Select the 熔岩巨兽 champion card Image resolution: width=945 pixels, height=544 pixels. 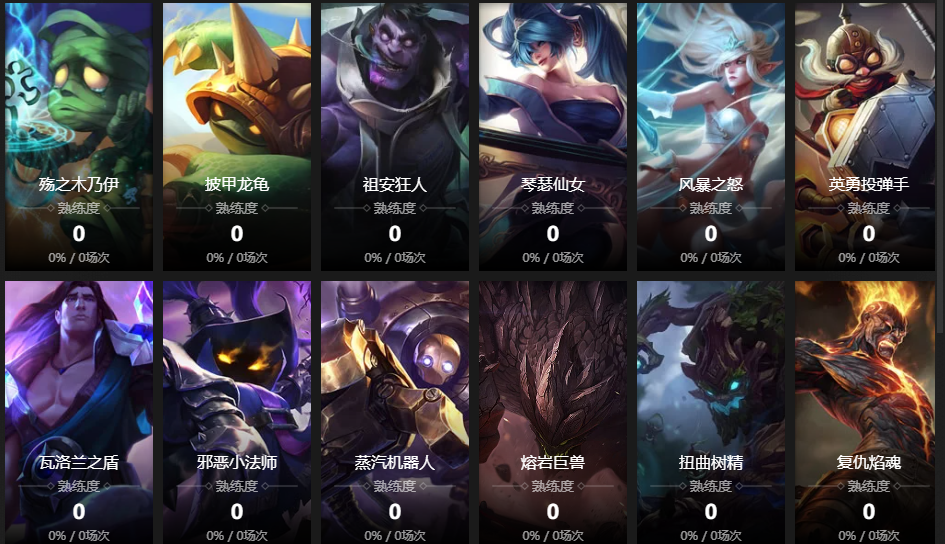point(553,413)
